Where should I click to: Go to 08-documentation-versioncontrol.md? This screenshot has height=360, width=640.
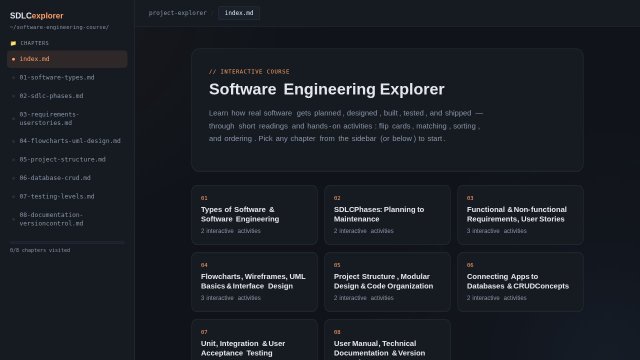coord(67,219)
